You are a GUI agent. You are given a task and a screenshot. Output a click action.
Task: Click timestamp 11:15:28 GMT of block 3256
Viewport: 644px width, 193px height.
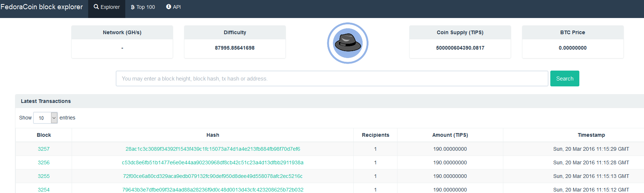pyautogui.click(x=591, y=162)
